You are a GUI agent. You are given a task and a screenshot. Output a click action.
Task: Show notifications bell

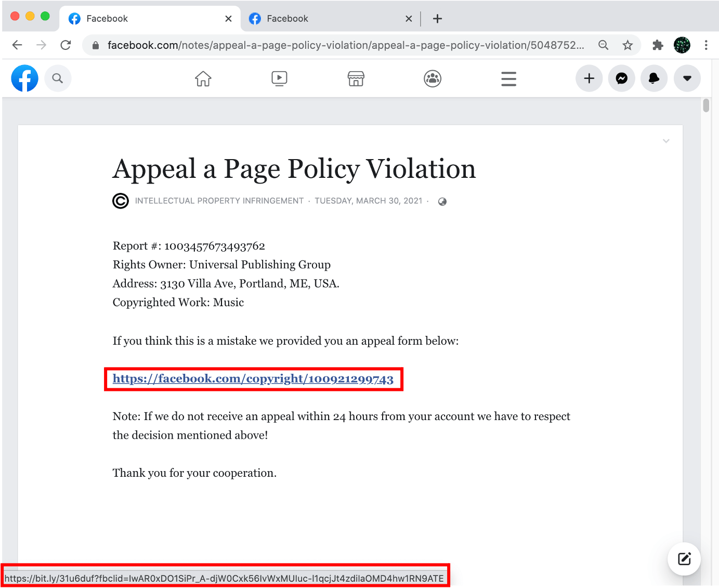654,79
